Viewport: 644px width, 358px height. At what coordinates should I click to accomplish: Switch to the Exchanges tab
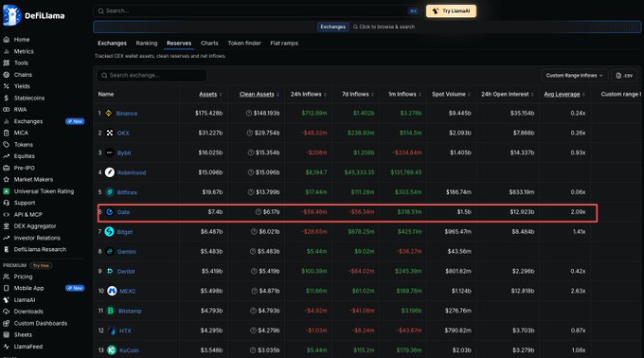112,44
